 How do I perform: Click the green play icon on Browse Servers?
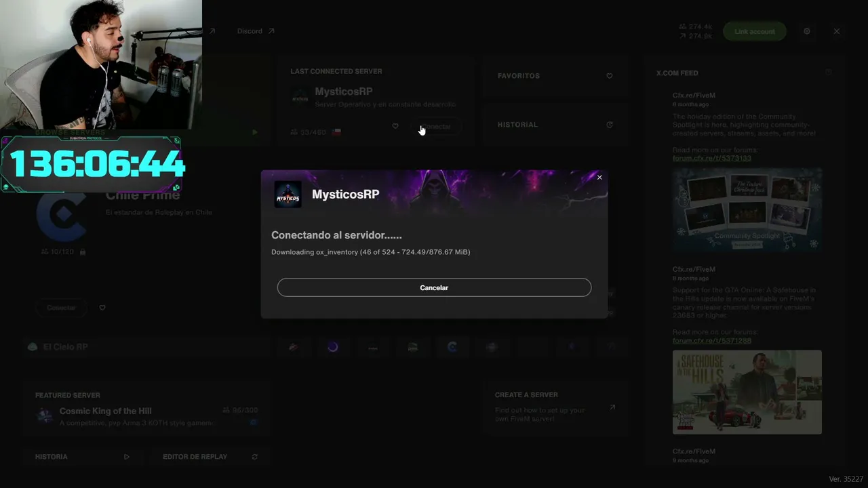coord(255,132)
